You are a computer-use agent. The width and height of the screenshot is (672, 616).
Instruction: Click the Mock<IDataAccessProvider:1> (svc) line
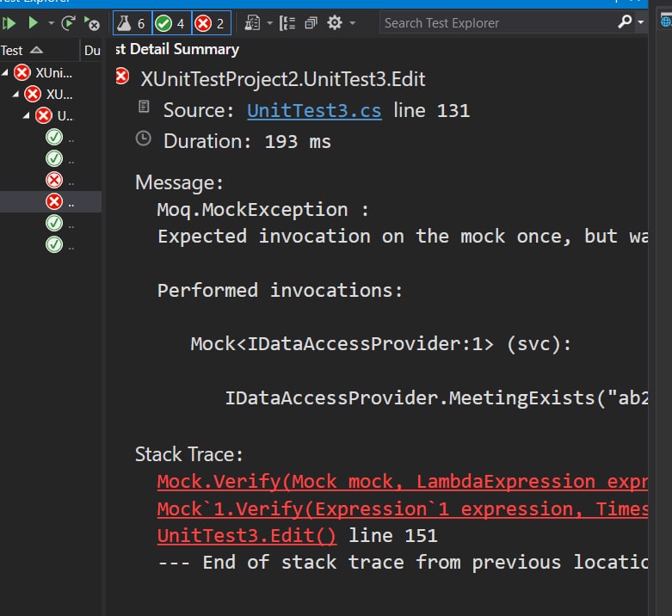point(380,344)
